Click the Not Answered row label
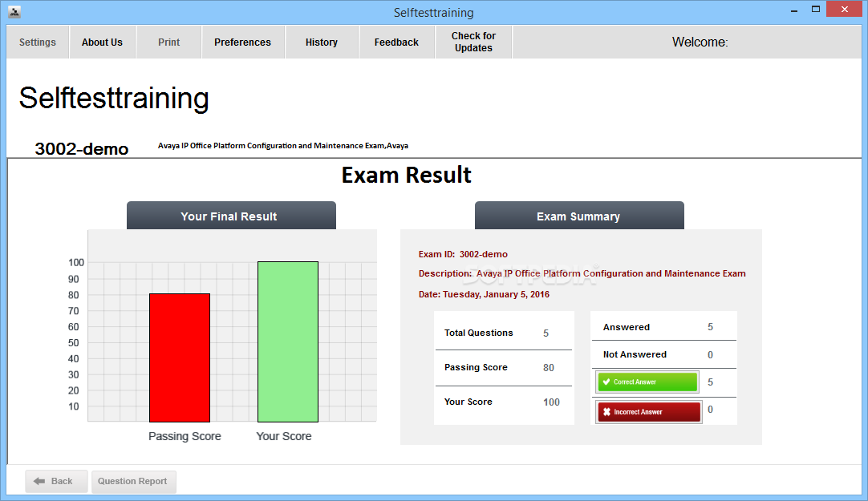Screen dimensions: 868x501 [x=635, y=354]
